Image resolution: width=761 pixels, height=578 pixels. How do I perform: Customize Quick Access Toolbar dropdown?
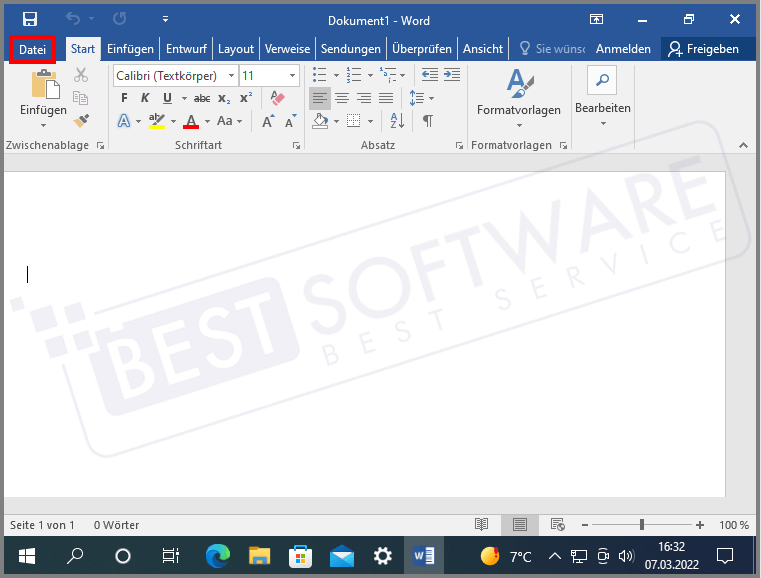(165, 19)
